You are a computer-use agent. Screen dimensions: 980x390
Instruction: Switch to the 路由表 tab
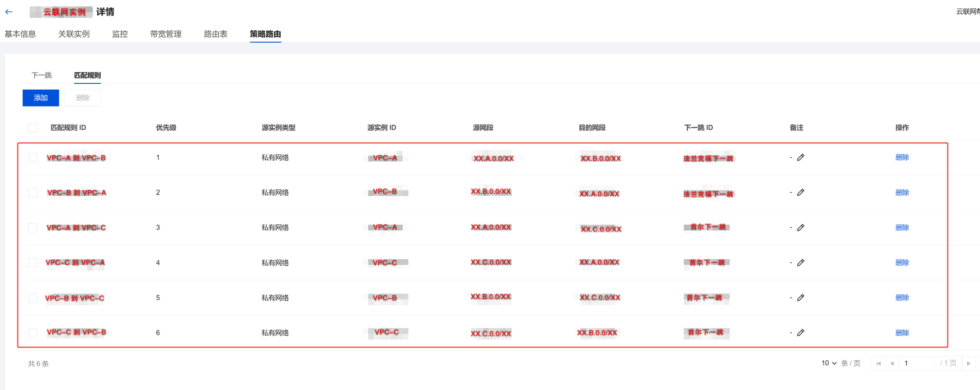click(x=215, y=34)
